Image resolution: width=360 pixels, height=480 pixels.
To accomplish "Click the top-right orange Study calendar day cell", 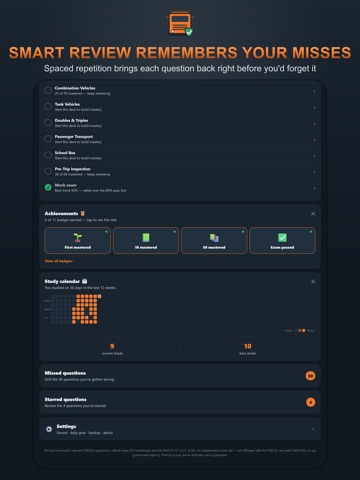I will (99, 296).
